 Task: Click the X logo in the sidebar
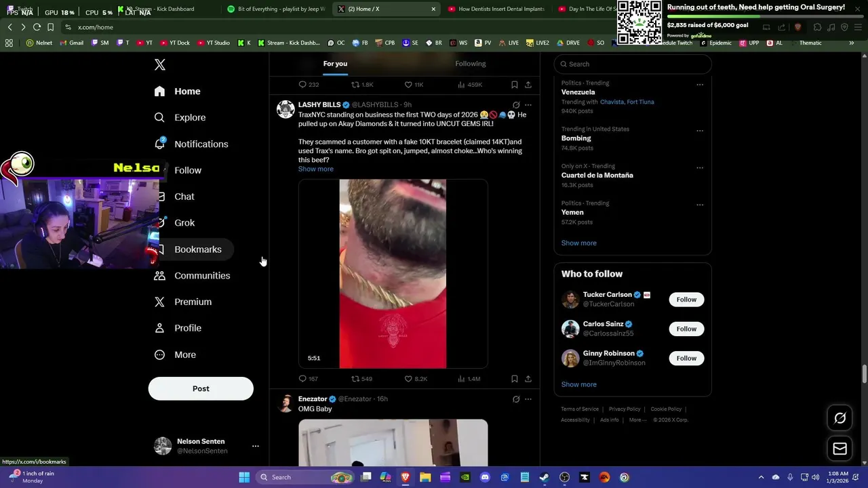(159, 65)
